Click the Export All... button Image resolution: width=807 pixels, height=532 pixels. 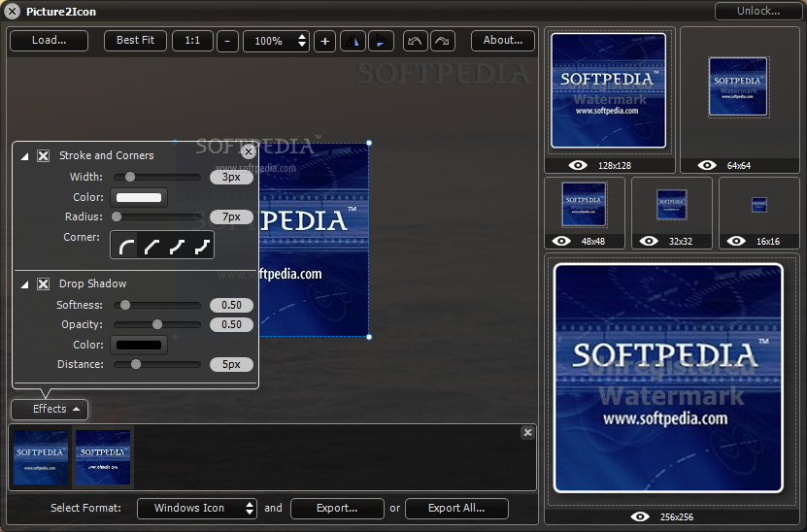[x=456, y=509]
